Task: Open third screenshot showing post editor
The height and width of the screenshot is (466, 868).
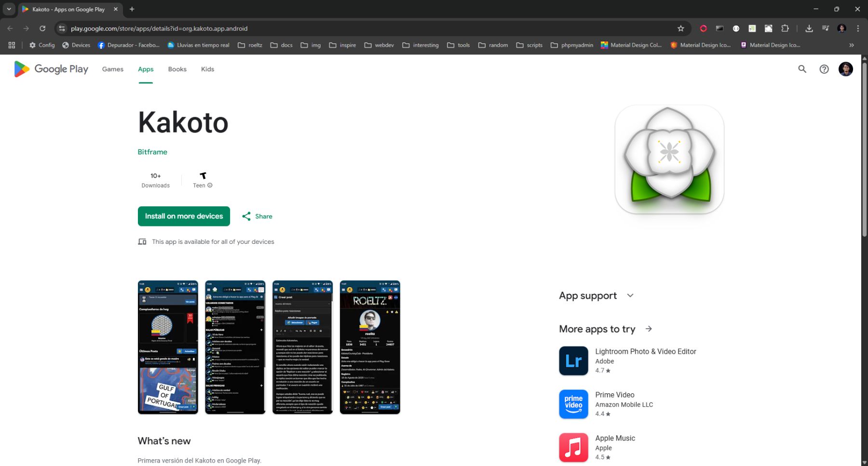Action: [302, 347]
